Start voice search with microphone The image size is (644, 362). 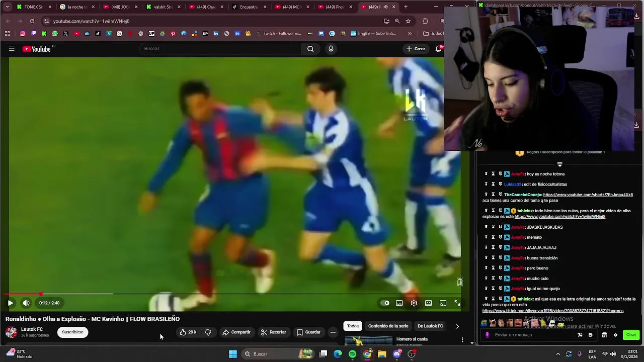[331, 49]
